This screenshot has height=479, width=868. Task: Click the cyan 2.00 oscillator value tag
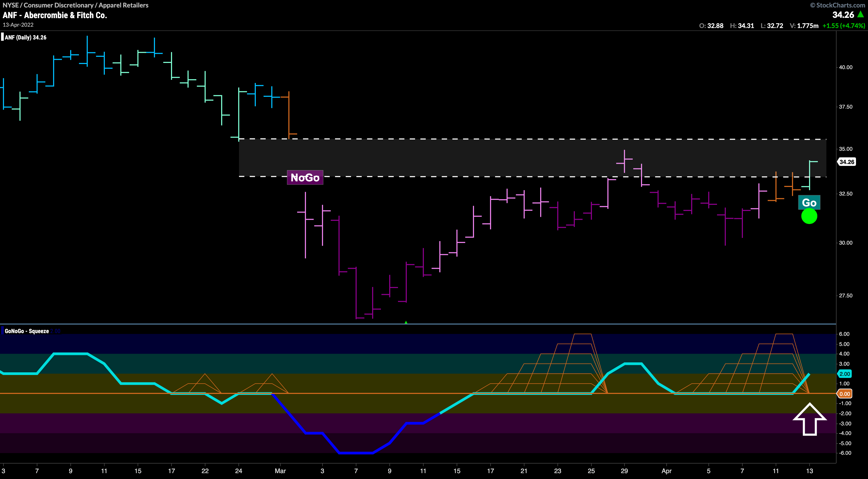click(x=845, y=374)
